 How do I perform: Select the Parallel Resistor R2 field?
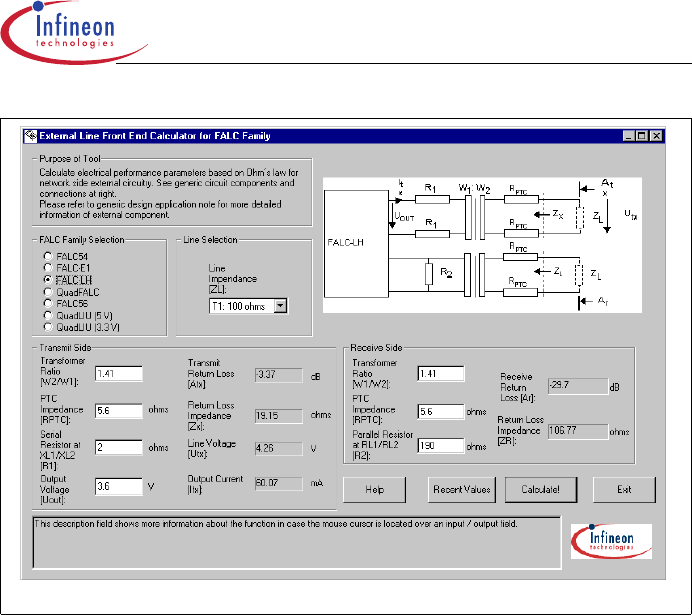(x=440, y=446)
